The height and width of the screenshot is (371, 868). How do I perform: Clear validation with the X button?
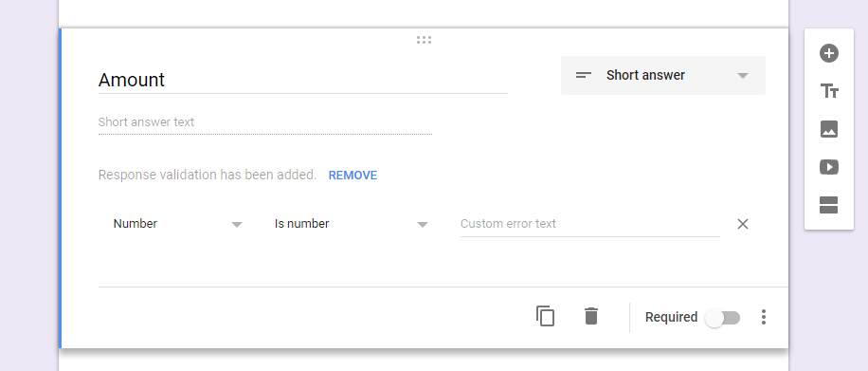click(743, 224)
